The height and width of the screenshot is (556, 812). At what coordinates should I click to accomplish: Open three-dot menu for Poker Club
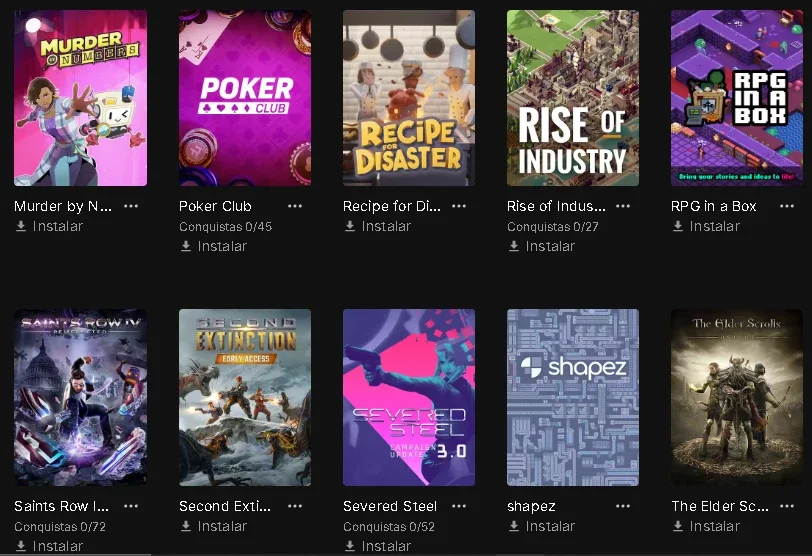pos(295,206)
